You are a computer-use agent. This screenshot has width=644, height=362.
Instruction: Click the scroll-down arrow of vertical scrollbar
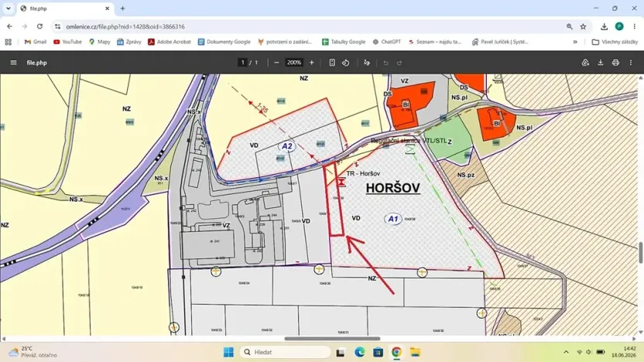[640, 332]
